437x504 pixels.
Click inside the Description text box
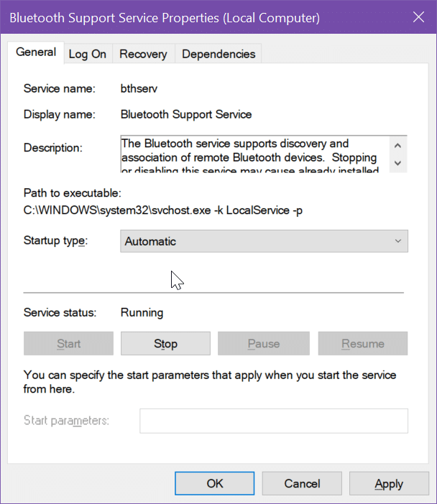coord(255,154)
